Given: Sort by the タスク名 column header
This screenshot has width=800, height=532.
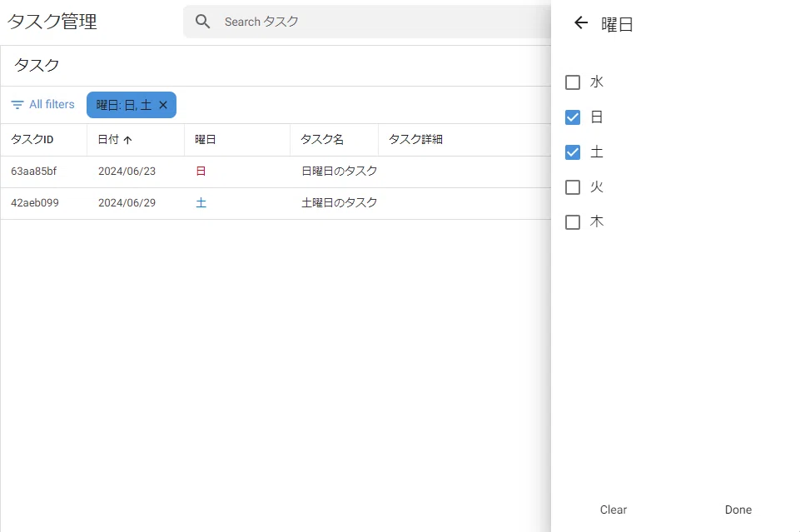Looking at the screenshot, I should [x=322, y=139].
